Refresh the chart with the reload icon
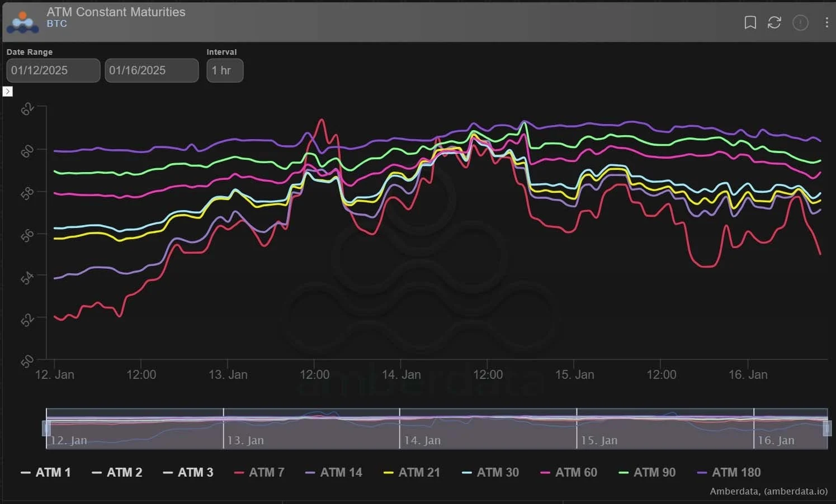 774,22
